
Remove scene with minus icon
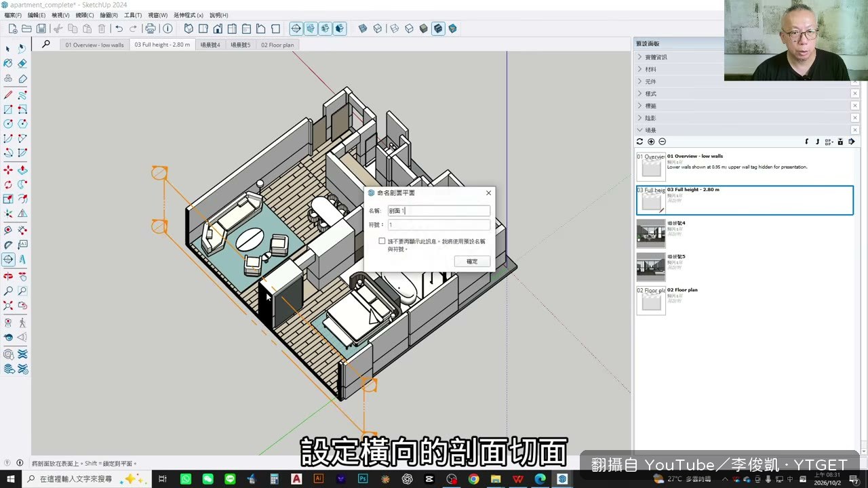tap(663, 142)
